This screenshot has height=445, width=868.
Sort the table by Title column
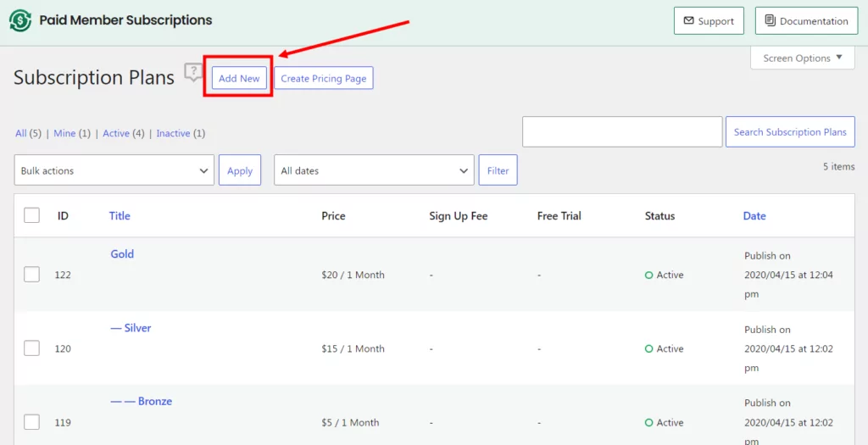[120, 216]
